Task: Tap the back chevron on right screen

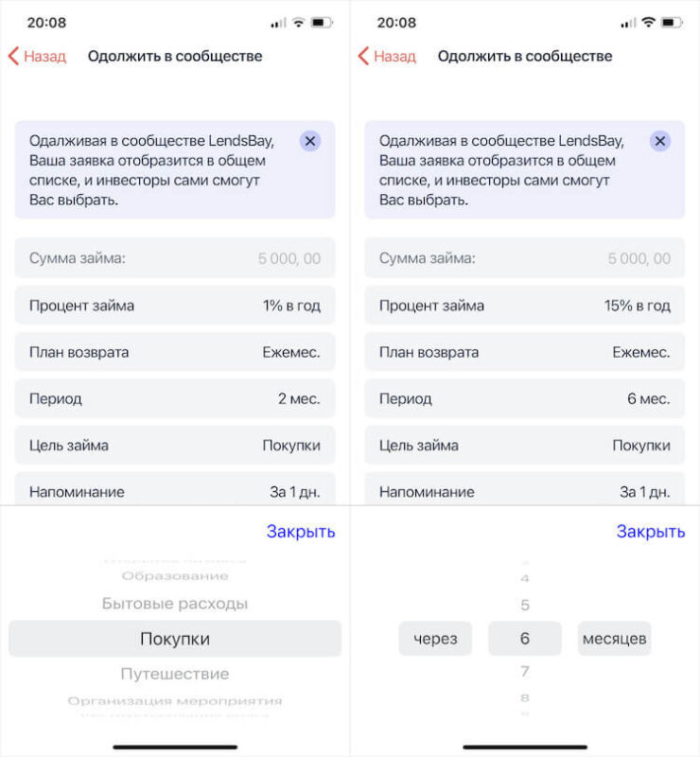Action: (x=363, y=56)
